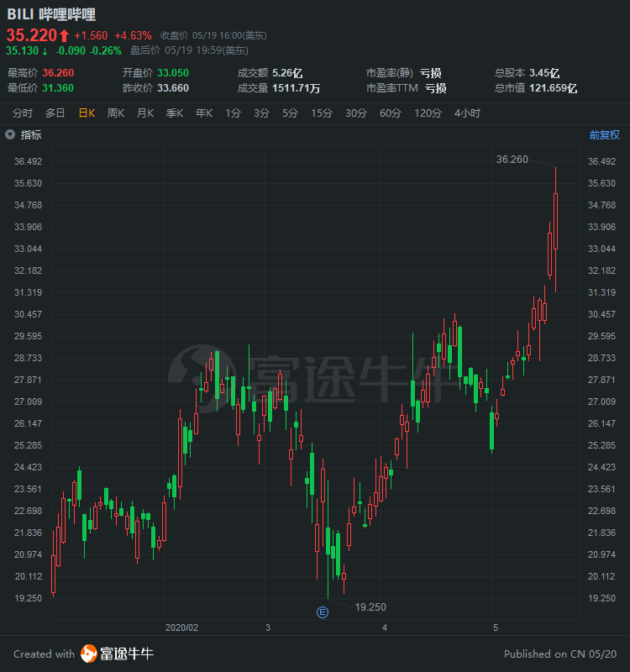Click the 2020/02 date marker on time axis

point(181,627)
